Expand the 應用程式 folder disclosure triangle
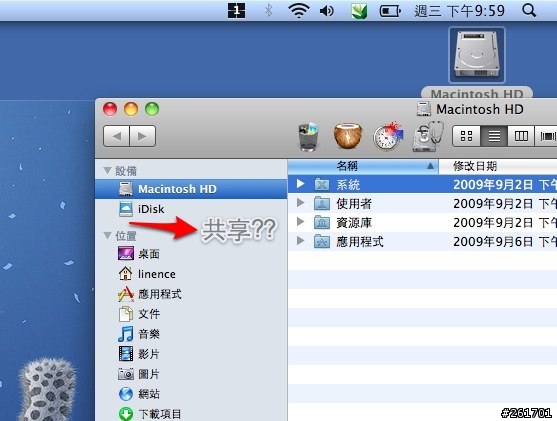The image size is (557, 421). (x=301, y=241)
